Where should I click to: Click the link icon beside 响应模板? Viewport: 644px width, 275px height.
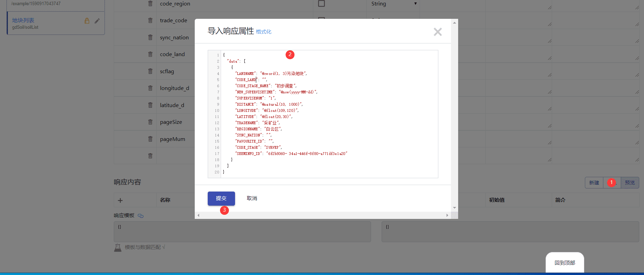pyautogui.click(x=140, y=215)
